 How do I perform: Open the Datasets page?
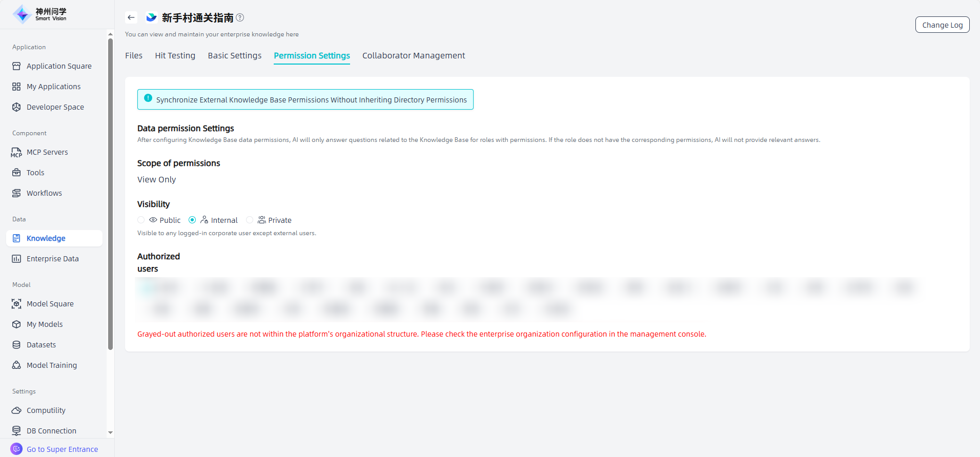pos(41,345)
